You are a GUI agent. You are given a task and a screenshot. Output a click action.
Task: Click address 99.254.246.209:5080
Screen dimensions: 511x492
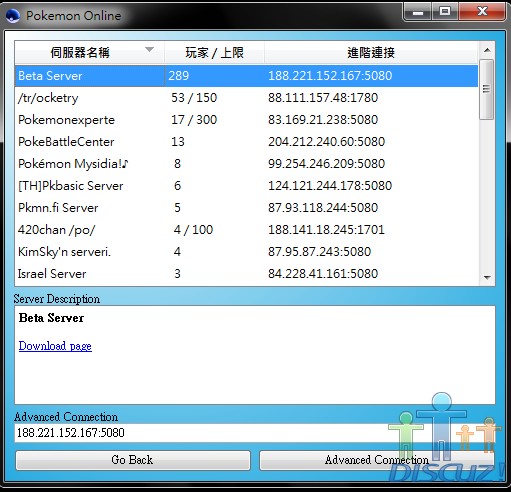(x=326, y=164)
